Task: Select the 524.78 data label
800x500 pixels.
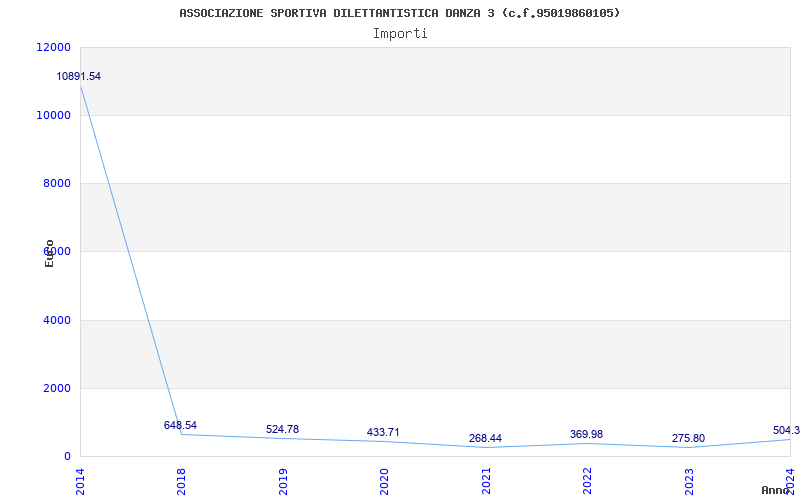Action: (282, 429)
